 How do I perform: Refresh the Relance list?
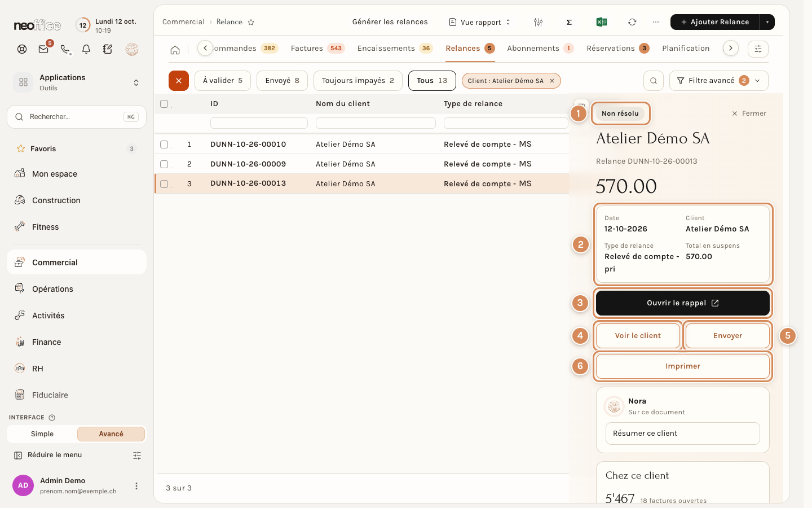(x=632, y=22)
